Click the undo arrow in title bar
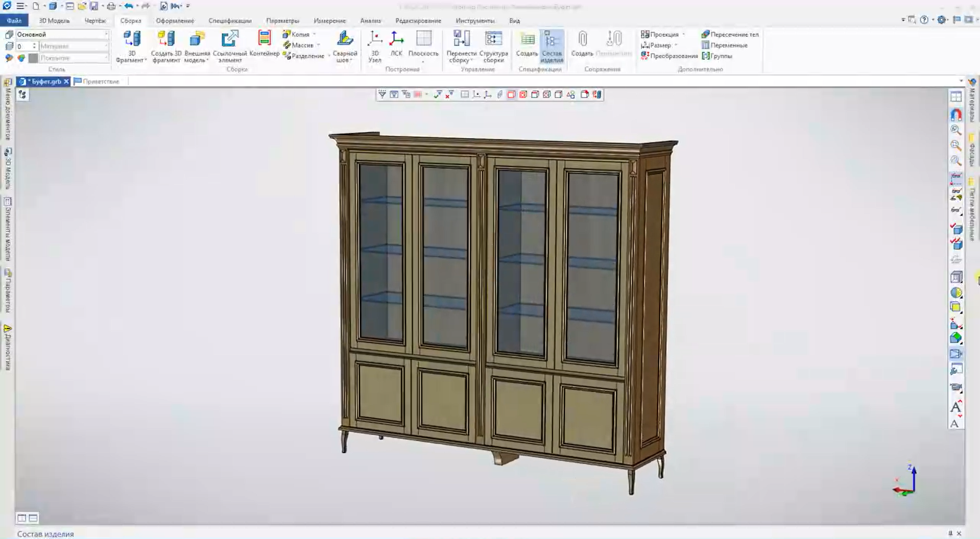This screenshot has width=980, height=539. [129, 6]
